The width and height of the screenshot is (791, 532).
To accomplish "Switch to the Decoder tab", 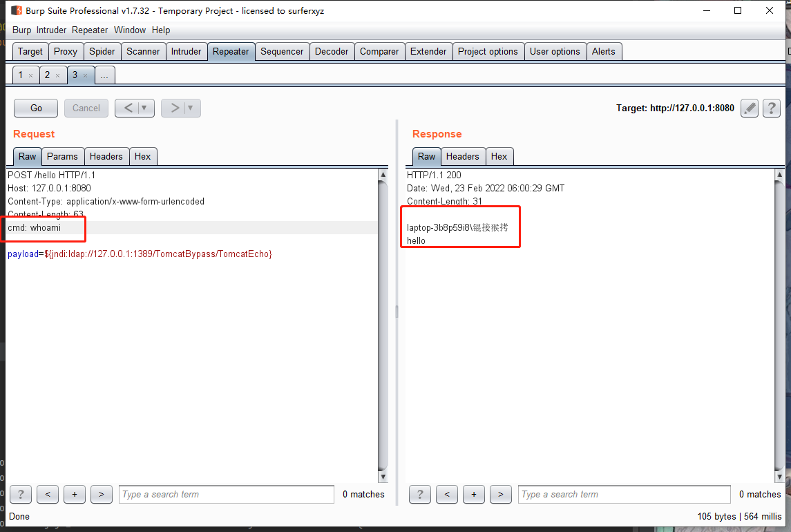I will click(x=332, y=52).
